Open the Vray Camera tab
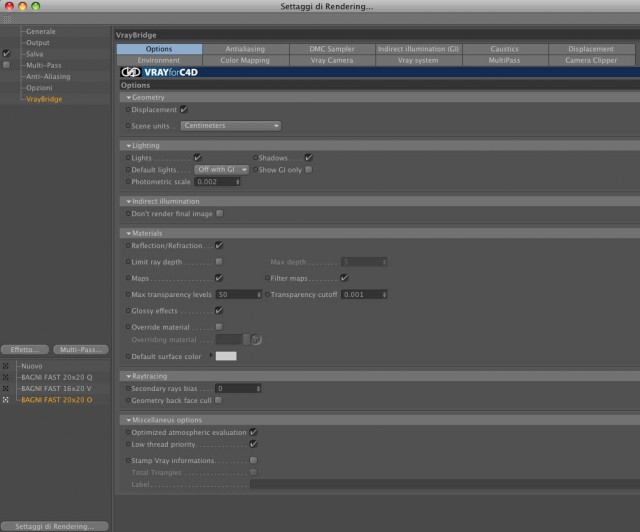The width and height of the screenshot is (640, 532). click(x=332, y=60)
